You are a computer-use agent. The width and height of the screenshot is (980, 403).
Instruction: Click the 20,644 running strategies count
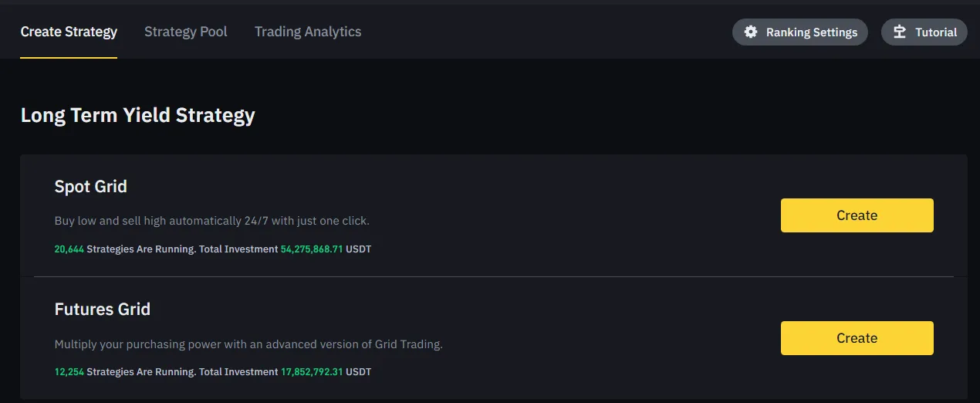tap(69, 249)
